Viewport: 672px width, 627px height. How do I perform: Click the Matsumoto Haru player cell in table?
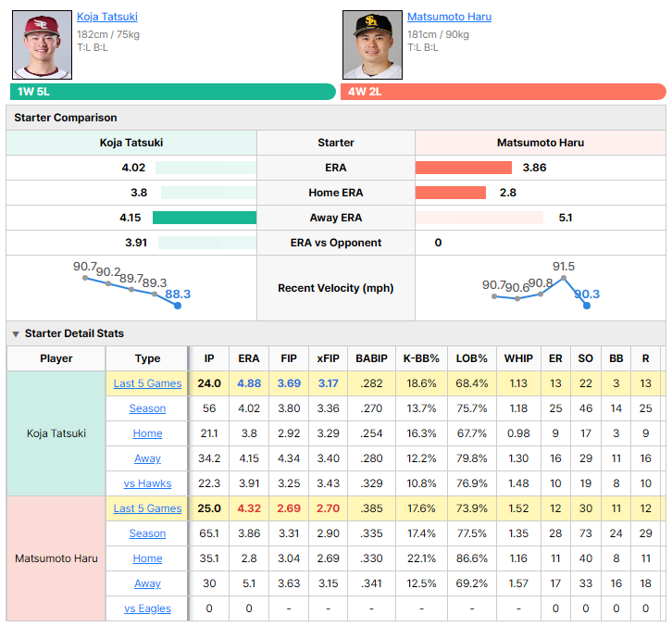click(56, 558)
